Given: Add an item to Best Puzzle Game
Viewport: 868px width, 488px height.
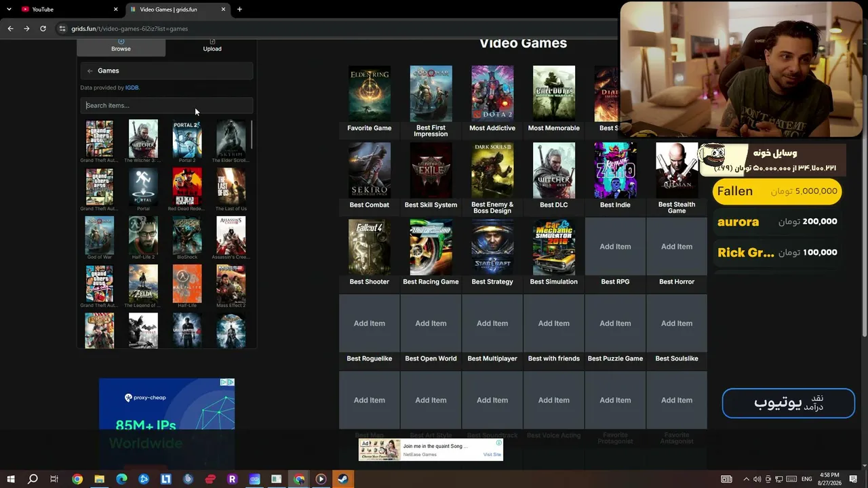Looking at the screenshot, I should [x=615, y=323].
